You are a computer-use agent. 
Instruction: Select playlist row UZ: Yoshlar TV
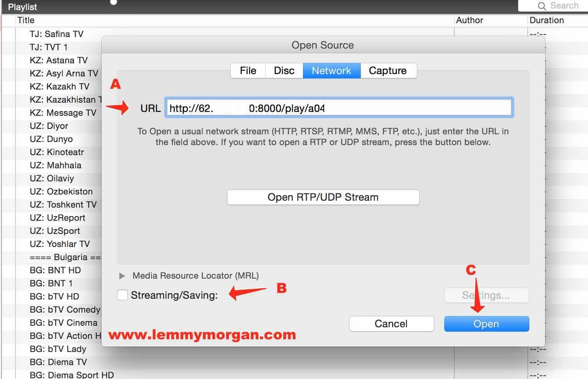point(60,244)
